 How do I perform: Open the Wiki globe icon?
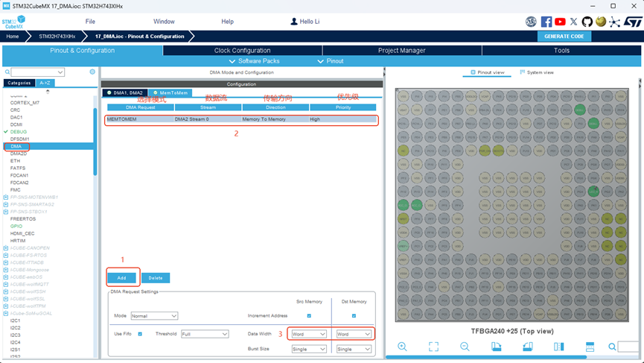[x=601, y=22]
